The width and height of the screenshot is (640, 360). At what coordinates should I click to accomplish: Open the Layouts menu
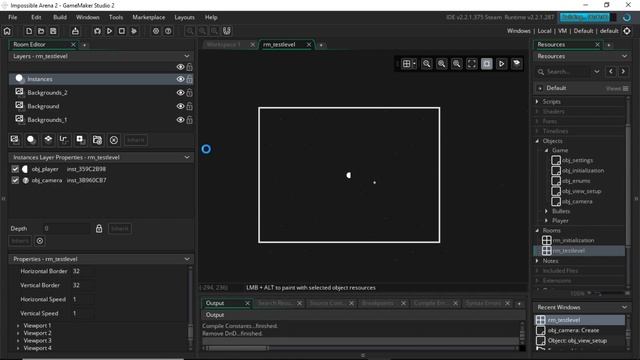click(x=184, y=17)
